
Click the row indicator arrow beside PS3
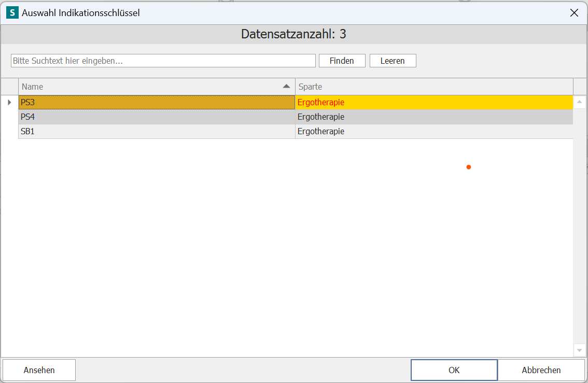(x=9, y=102)
